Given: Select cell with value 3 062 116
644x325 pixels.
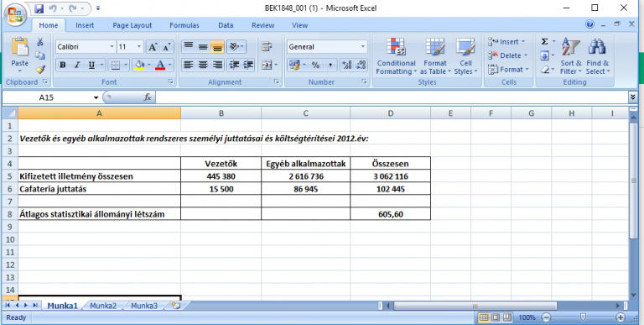Looking at the screenshot, I should 390,176.
